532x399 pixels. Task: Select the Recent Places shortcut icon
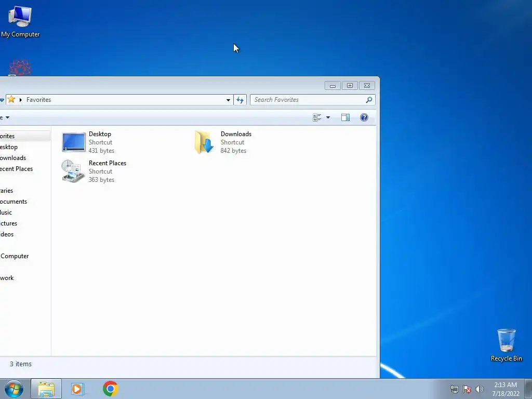click(x=73, y=171)
